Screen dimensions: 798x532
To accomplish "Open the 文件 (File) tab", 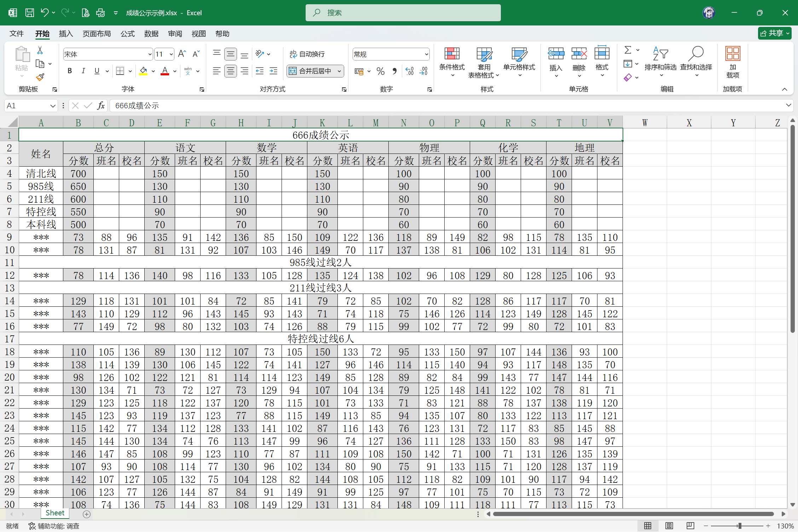I will click(x=17, y=34).
